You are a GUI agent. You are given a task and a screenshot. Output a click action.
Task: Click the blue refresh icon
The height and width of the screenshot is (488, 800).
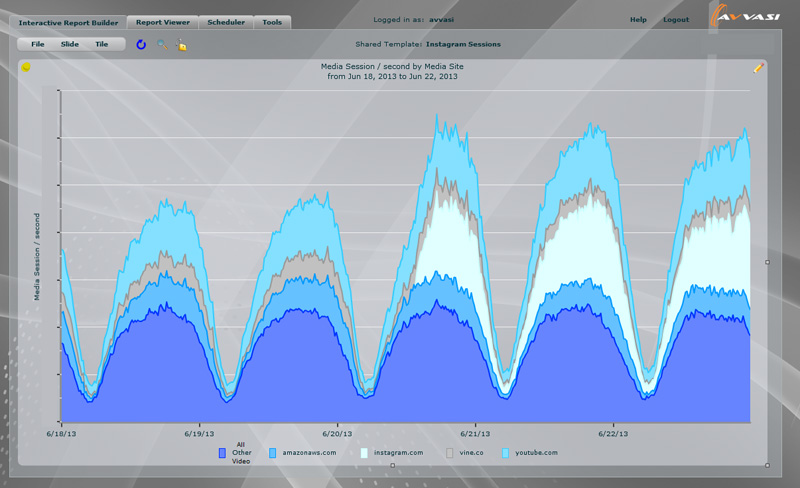[141, 45]
